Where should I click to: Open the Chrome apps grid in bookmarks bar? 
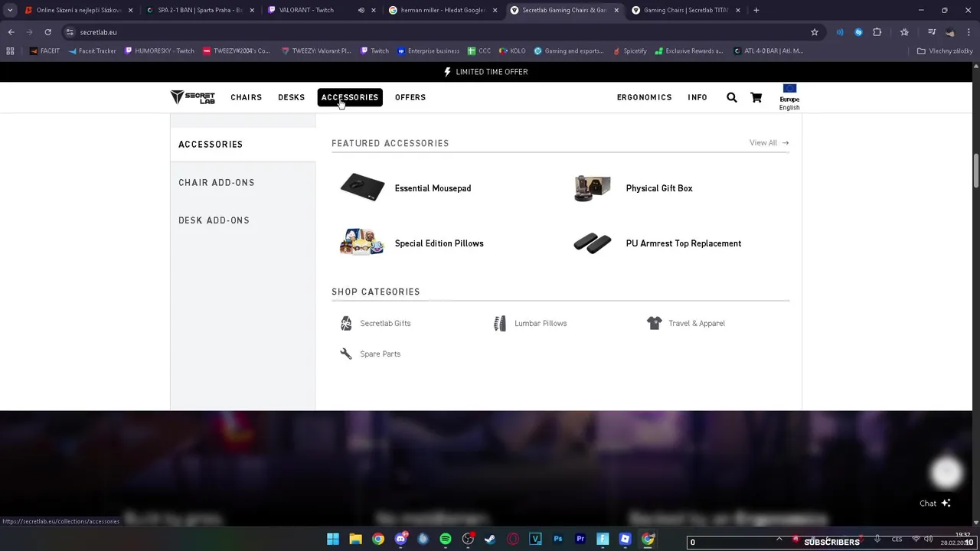coord(10,51)
